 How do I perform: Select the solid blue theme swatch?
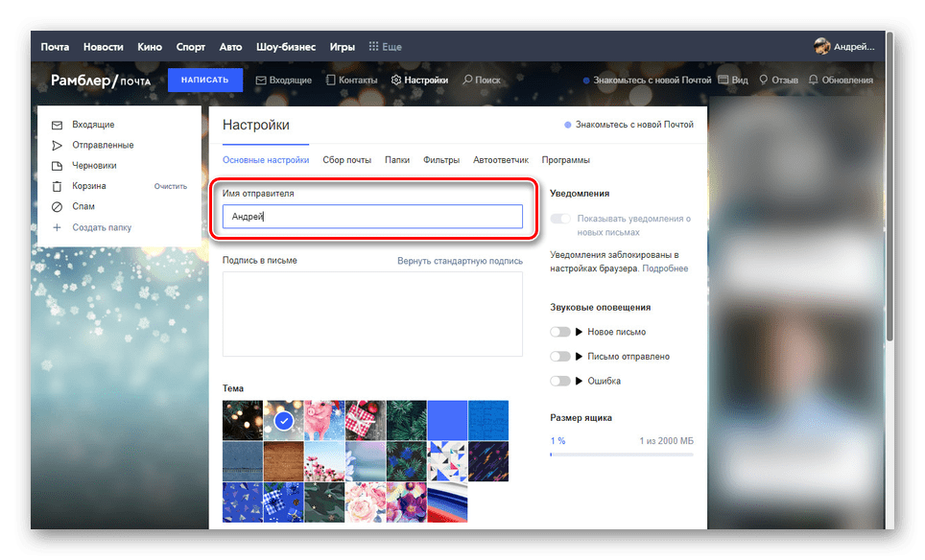pos(447,420)
